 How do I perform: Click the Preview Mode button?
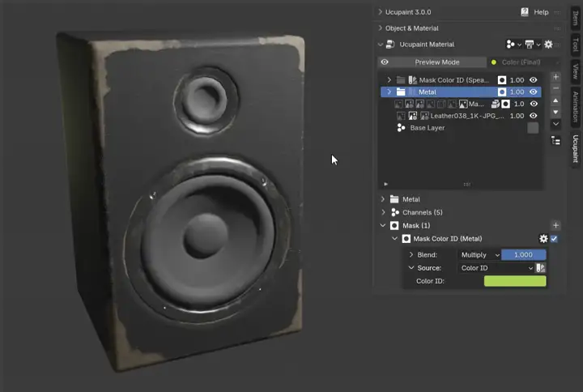(437, 62)
